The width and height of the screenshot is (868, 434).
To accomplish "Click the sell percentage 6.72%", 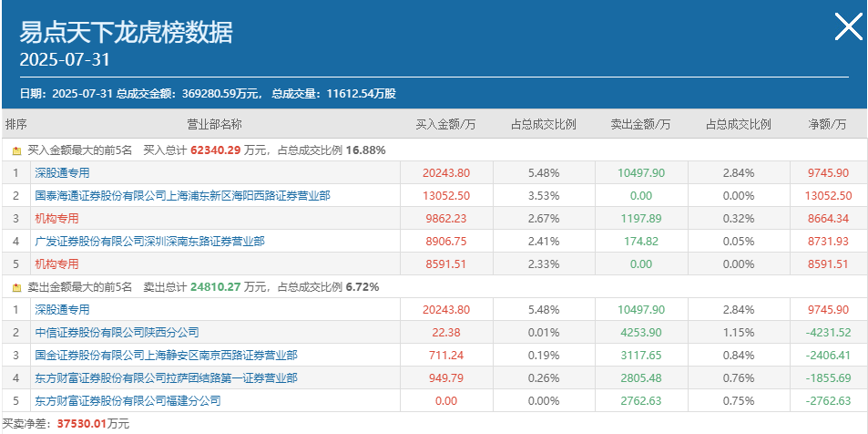I will pyautogui.click(x=363, y=287).
